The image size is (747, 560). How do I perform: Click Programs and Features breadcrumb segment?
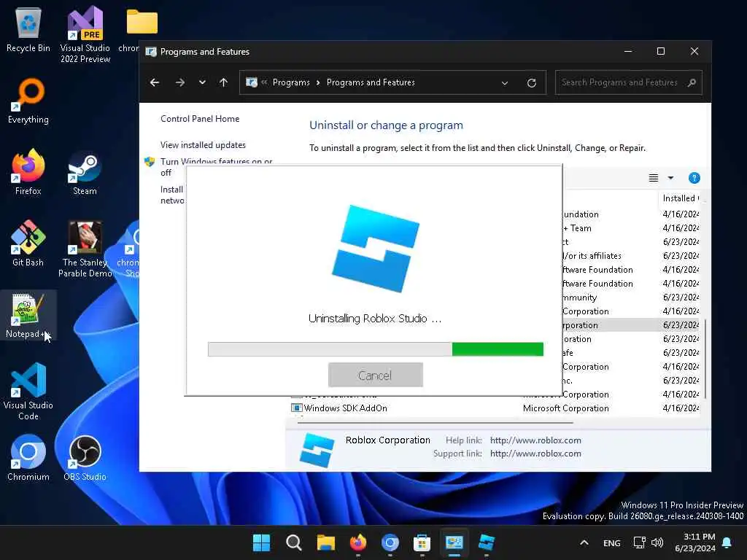371,82
